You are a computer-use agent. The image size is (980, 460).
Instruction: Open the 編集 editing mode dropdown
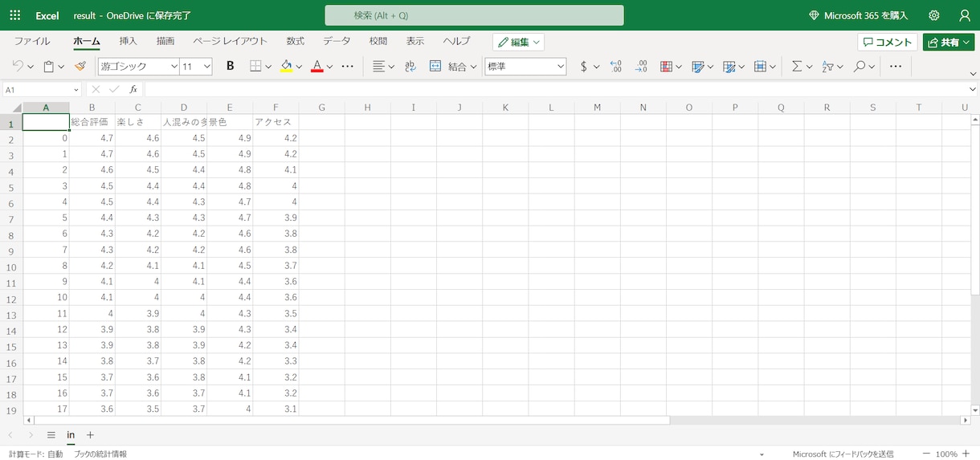coord(519,42)
